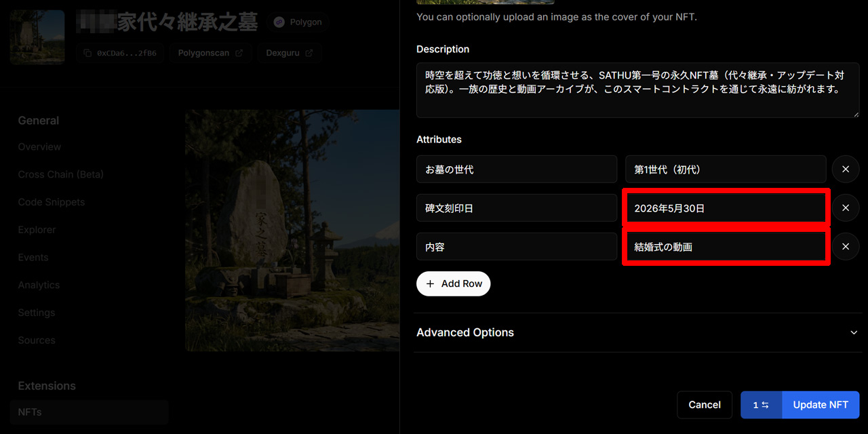868x434 pixels.
Task: Click the Extensions sidebar heading
Action: point(47,385)
